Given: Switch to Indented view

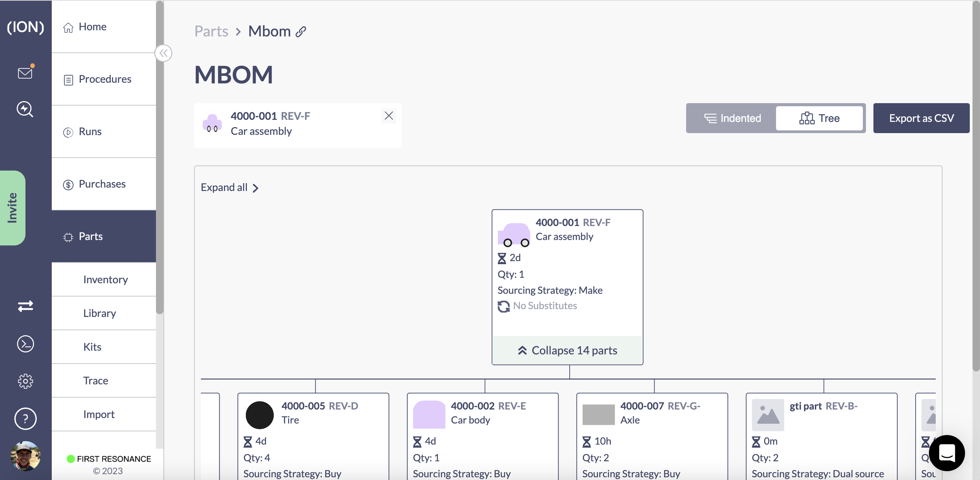Looking at the screenshot, I should (x=732, y=118).
